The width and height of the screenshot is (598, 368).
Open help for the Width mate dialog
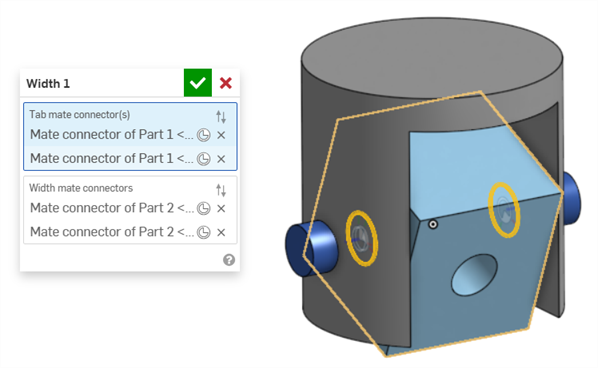[x=229, y=260]
